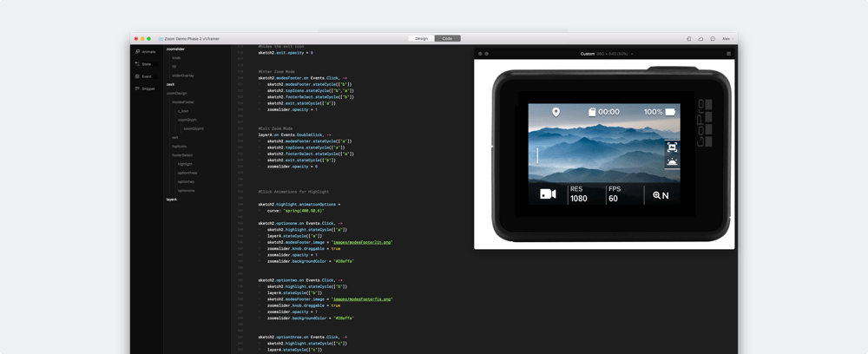
Task: Open the Event panel in sidebar
Action: pyautogui.click(x=143, y=76)
